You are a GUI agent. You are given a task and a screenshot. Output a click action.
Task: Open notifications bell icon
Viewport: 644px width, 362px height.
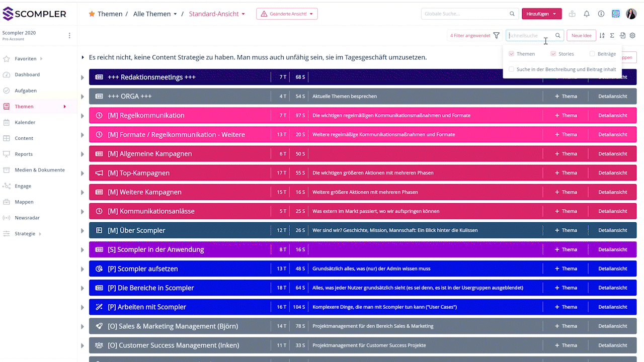(587, 14)
